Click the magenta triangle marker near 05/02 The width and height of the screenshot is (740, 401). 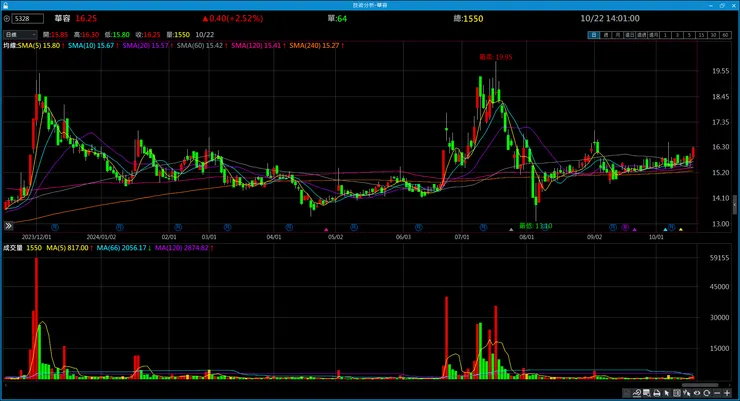pyautogui.click(x=326, y=230)
